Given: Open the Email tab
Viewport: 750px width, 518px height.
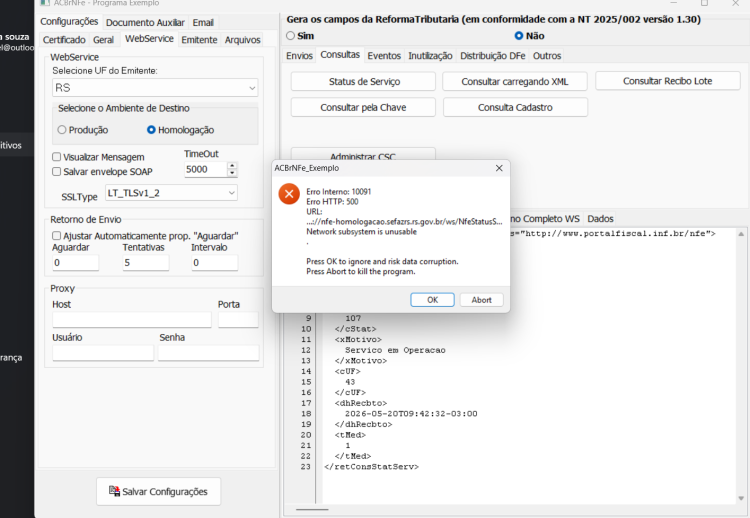Looking at the screenshot, I should [203, 22].
